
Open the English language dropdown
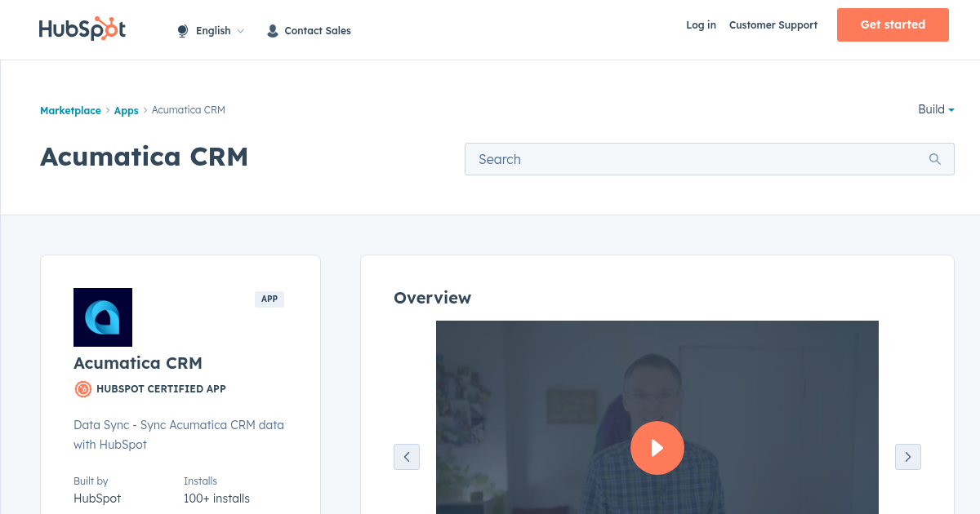(x=213, y=30)
